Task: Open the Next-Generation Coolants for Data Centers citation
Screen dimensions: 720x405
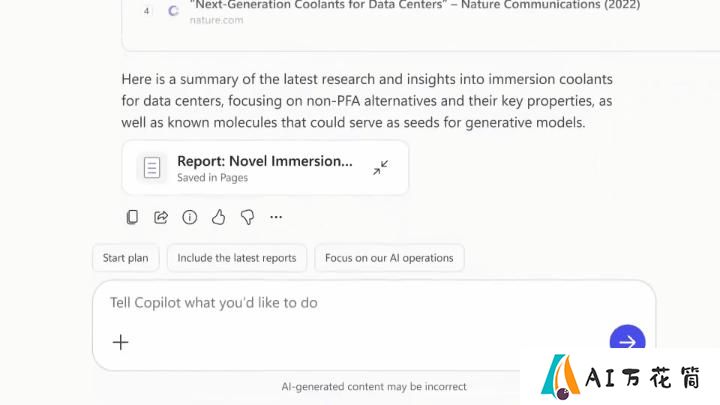Action: 415,5
